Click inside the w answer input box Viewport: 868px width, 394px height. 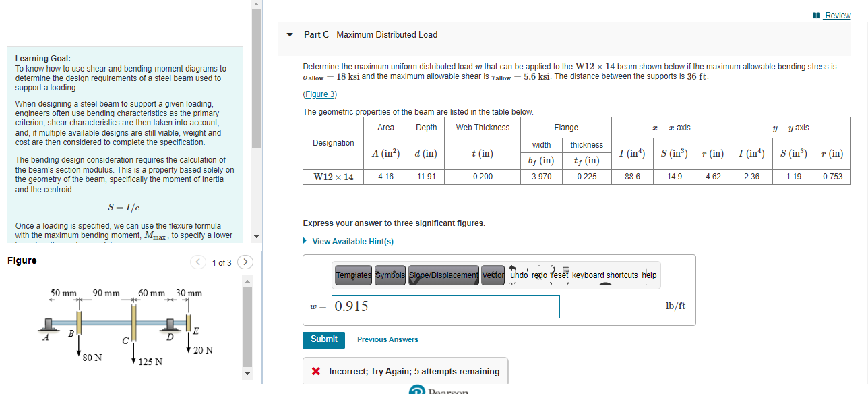445,306
